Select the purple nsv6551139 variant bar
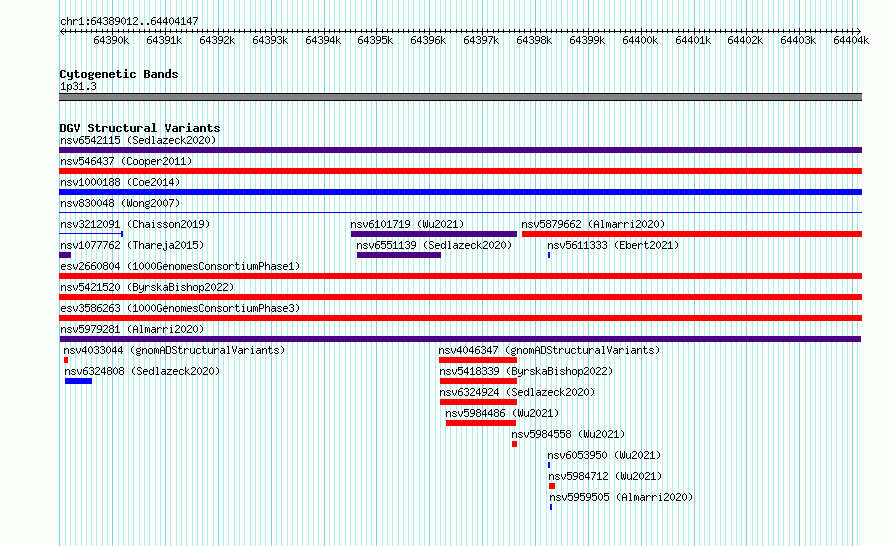 tap(399, 255)
